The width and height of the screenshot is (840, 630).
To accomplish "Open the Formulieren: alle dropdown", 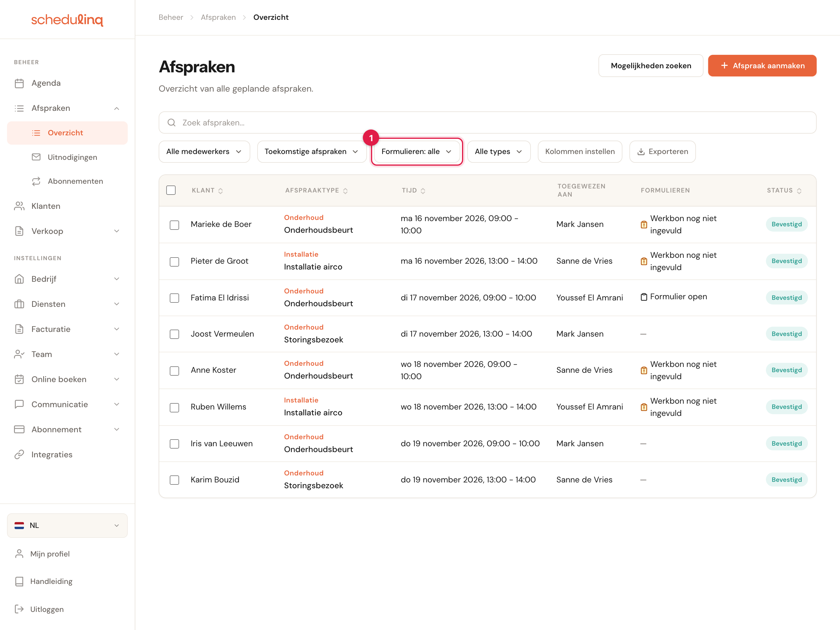I will 416,151.
